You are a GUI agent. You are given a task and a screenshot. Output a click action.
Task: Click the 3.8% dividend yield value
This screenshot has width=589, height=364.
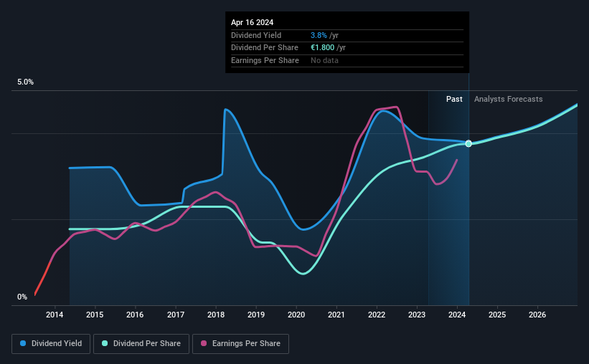319,35
